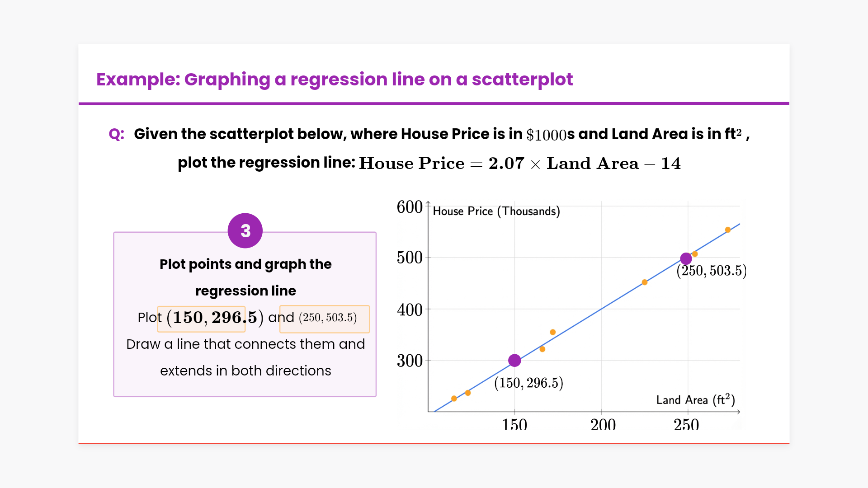868x488 pixels.
Task: Click the 600 y-axis tick label
Action: [x=410, y=207]
